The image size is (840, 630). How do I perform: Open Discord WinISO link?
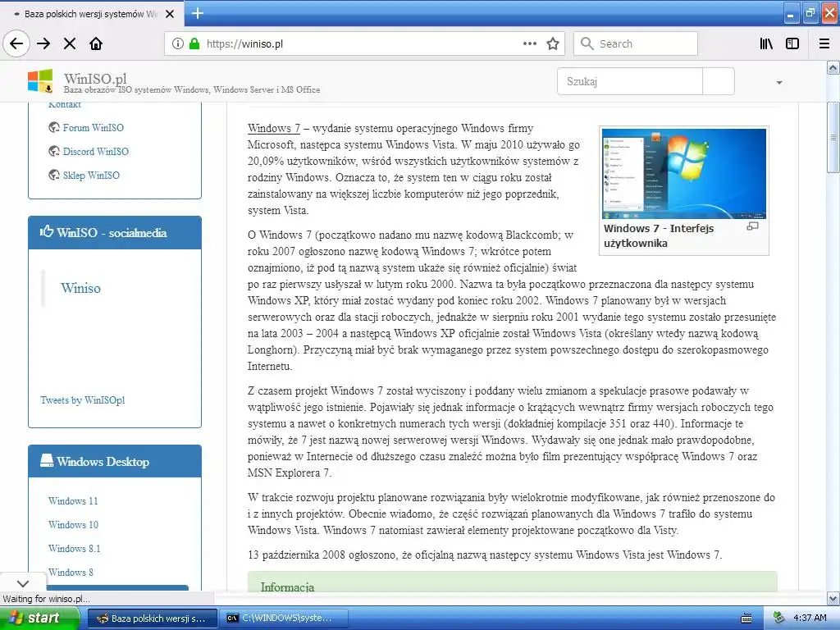point(96,151)
